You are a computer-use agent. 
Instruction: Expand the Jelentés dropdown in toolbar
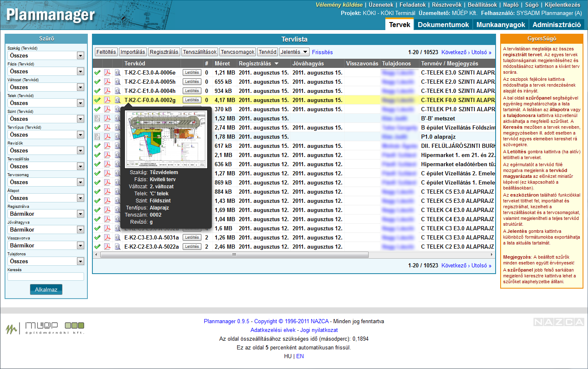[x=294, y=52]
